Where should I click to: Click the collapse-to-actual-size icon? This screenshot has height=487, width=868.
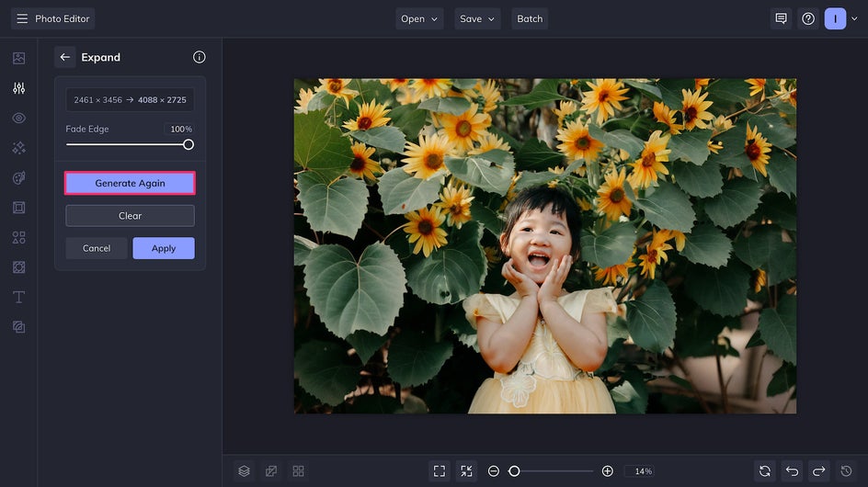[x=467, y=471]
